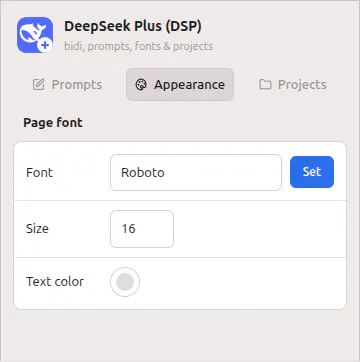The width and height of the screenshot is (360, 362).
Task: Click the Font row label
Action: (39, 173)
